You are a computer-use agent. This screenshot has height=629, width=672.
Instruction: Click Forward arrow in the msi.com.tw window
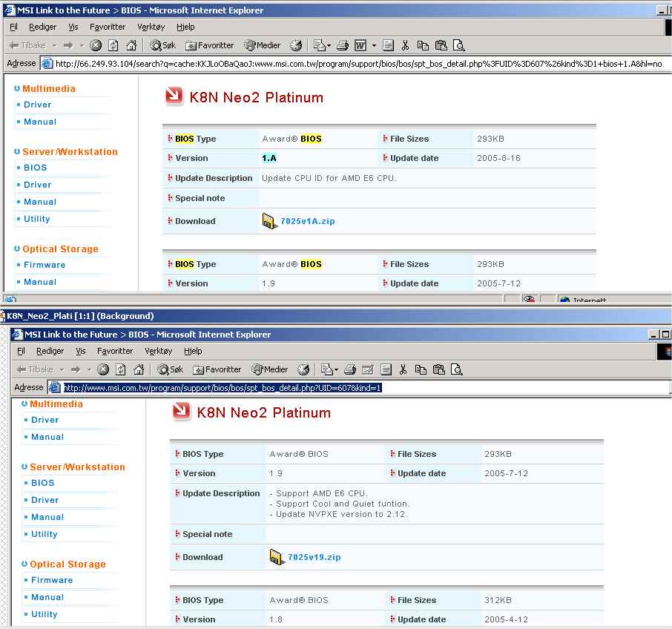76,369
